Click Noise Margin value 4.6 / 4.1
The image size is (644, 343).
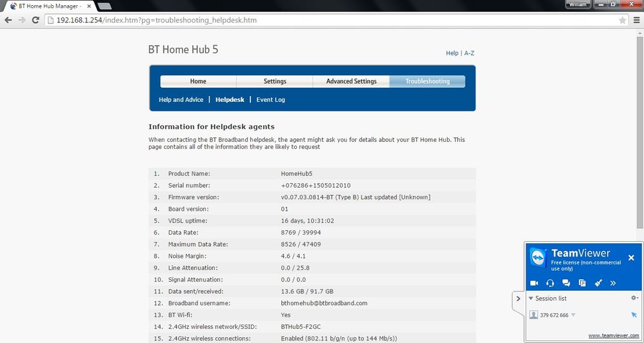[293, 256]
